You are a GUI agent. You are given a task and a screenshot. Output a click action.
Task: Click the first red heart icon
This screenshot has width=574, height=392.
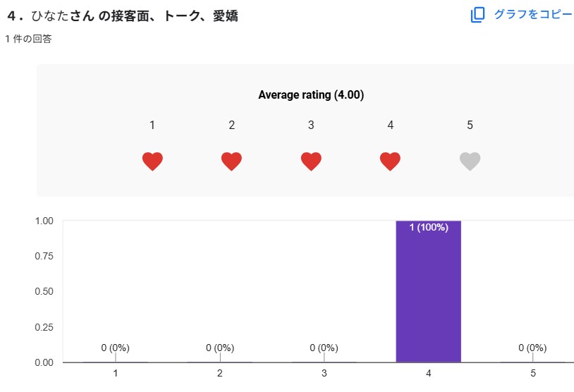(x=152, y=161)
